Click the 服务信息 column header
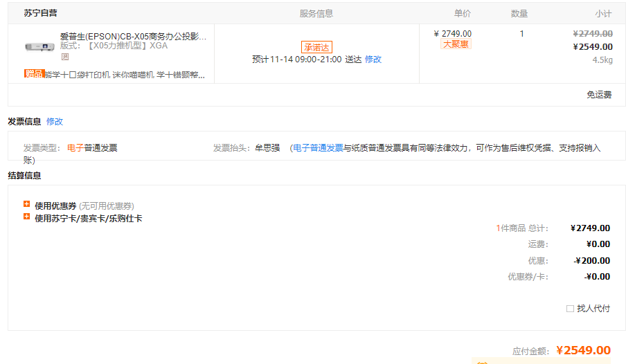Viewport: 626px width, 364px height. coord(316,14)
